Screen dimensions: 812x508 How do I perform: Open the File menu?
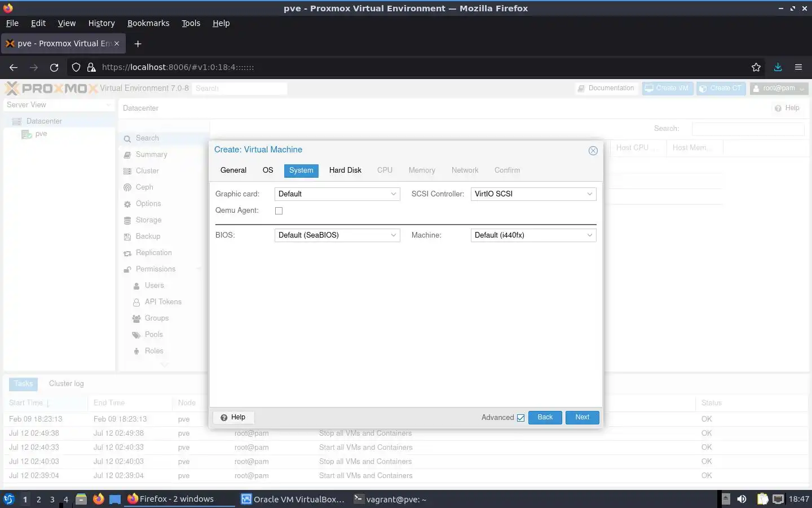pos(12,23)
